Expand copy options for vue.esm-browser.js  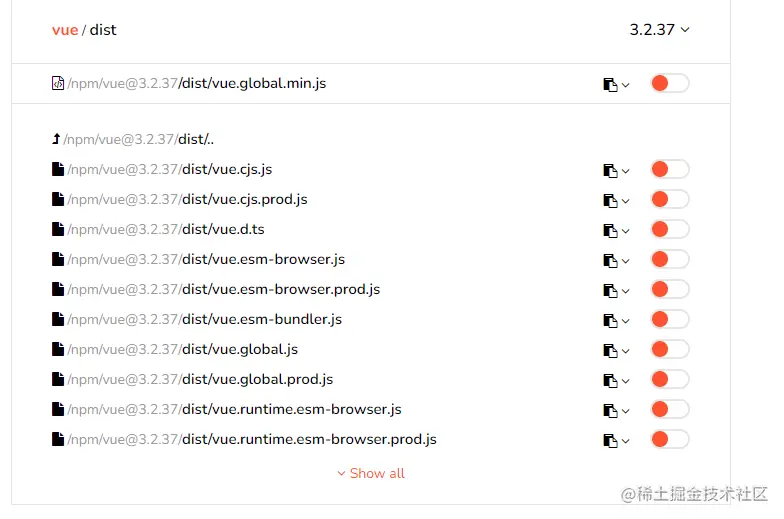pyautogui.click(x=626, y=261)
